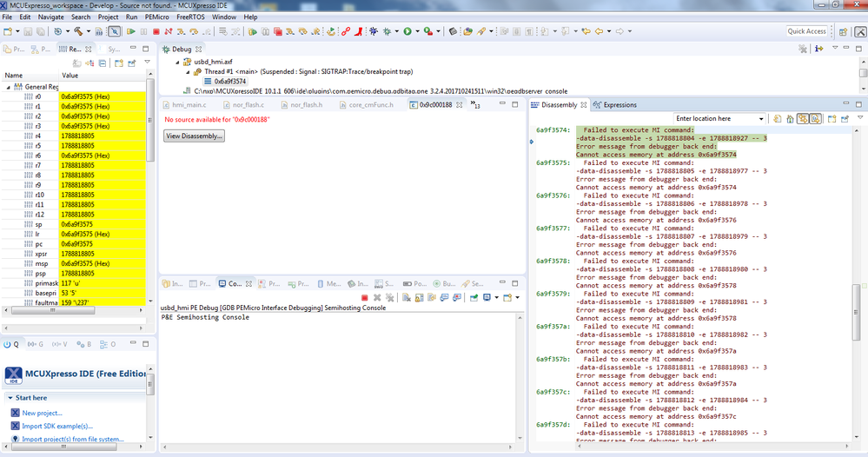The image size is (868, 457).
Task: Click the New toolbar icon
Action: click(8, 31)
